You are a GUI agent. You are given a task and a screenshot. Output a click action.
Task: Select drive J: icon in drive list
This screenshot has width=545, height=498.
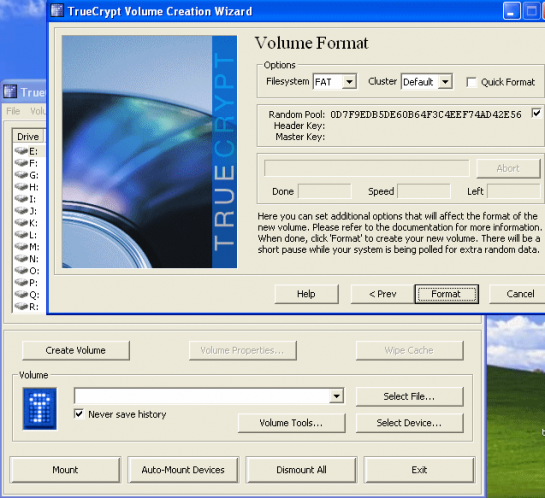click(21, 211)
